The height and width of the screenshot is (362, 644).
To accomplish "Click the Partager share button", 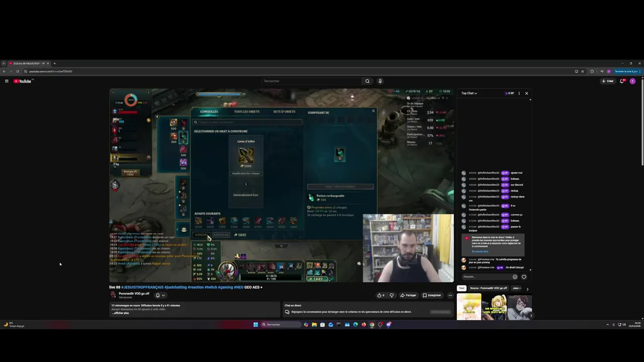I will [x=409, y=295].
